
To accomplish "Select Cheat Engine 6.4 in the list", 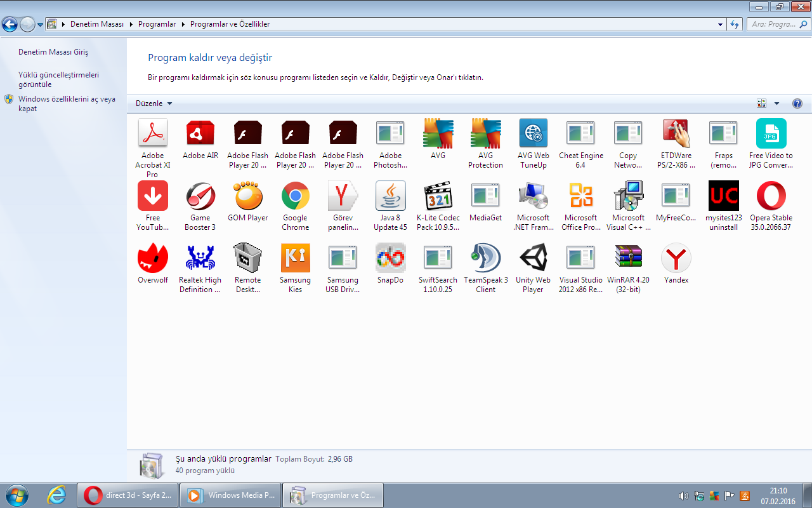I will click(x=581, y=144).
